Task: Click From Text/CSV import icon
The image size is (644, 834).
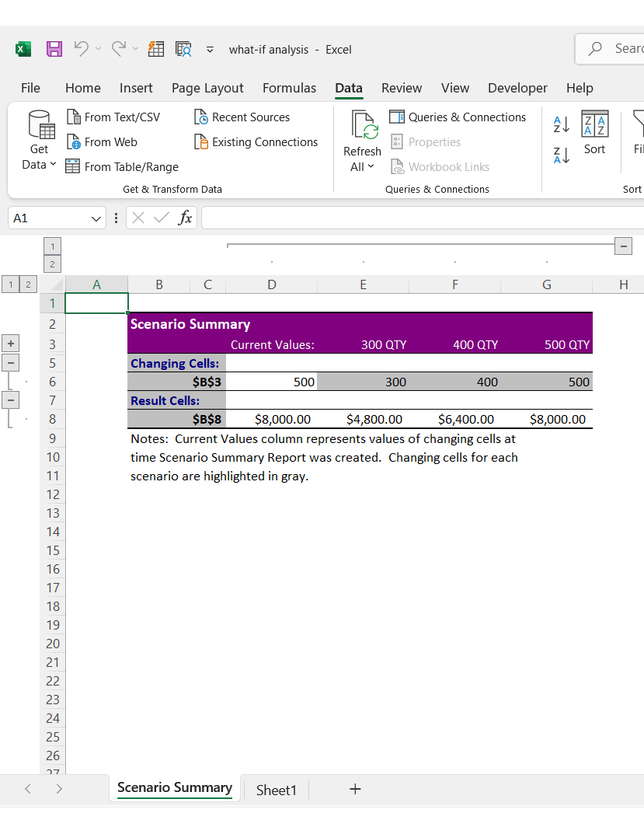Action: (73, 117)
